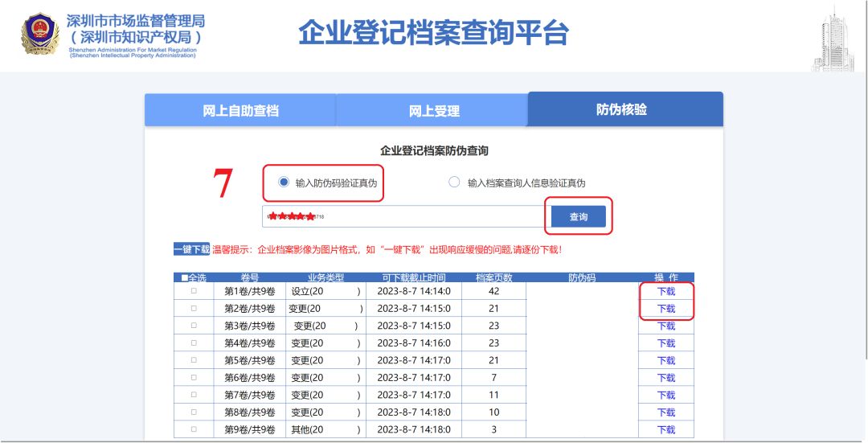Select the 防伪核验 tab
The width and height of the screenshot is (868, 443).
pos(625,109)
